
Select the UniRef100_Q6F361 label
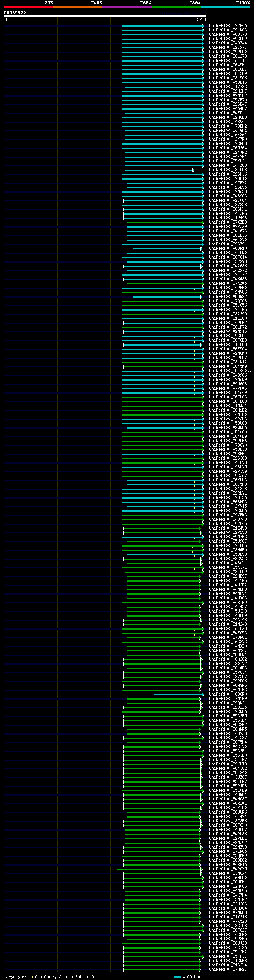(x=228, y=135)
